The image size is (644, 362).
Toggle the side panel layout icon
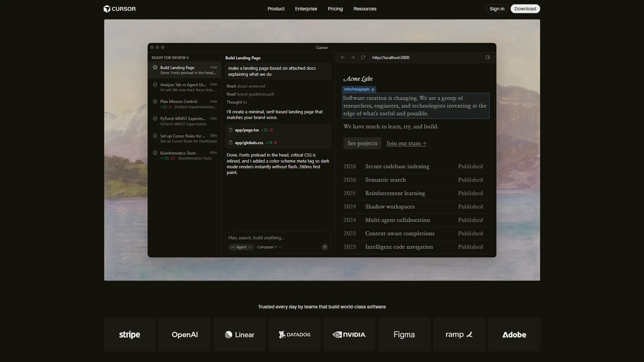(488, 57)
